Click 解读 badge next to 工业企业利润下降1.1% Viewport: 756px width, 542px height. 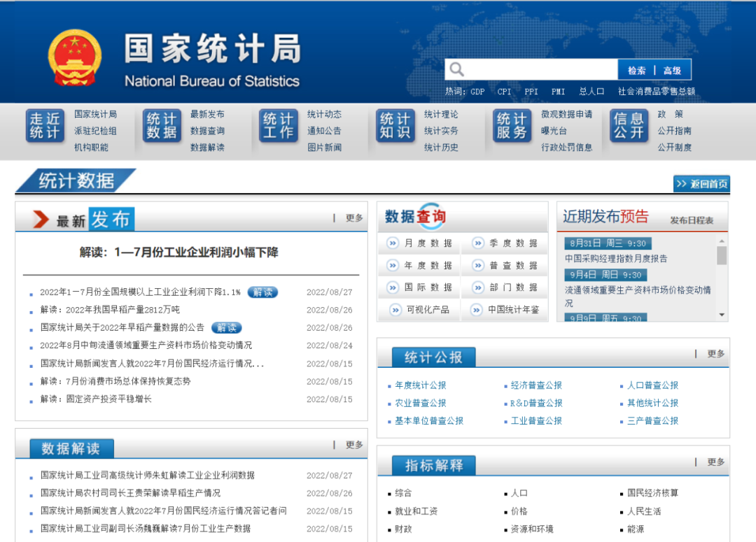(262, 292)
